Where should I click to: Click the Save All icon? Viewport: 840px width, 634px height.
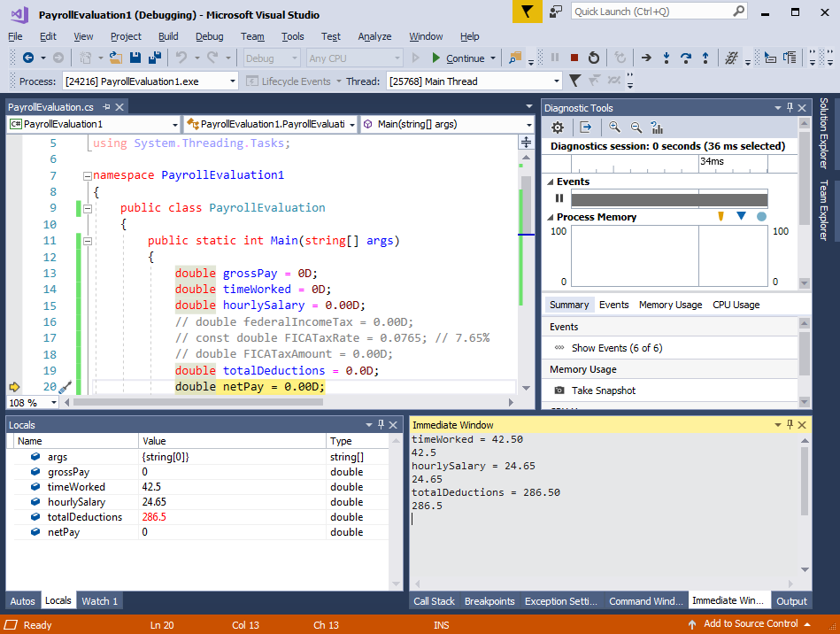pyautogui.click(x=155, y=58)
